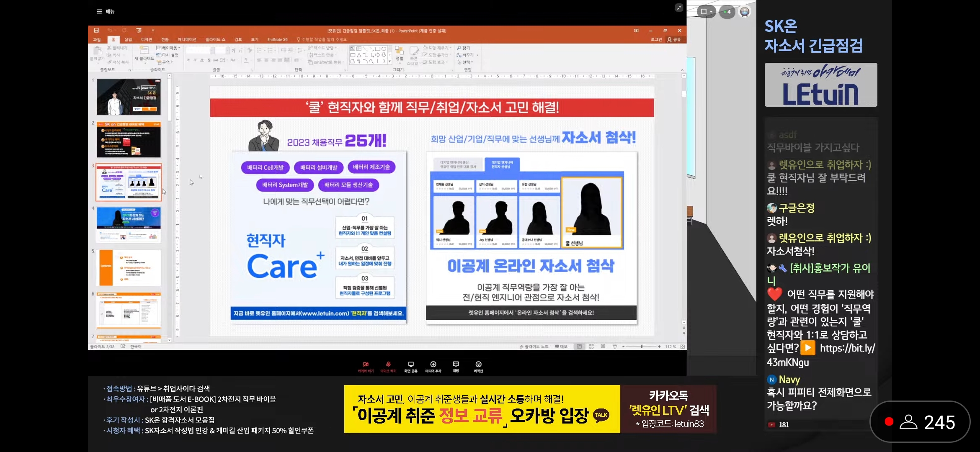Start Slide Show from status bar icon
The width and height of the screenshot is (980, 452).
coord(615,347)
